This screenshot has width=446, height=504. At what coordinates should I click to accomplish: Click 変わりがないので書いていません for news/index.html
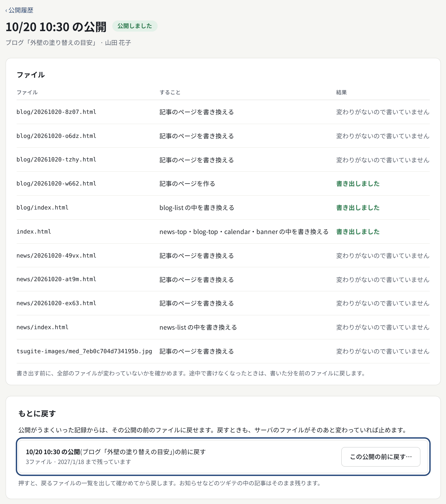tap(383, 327)
